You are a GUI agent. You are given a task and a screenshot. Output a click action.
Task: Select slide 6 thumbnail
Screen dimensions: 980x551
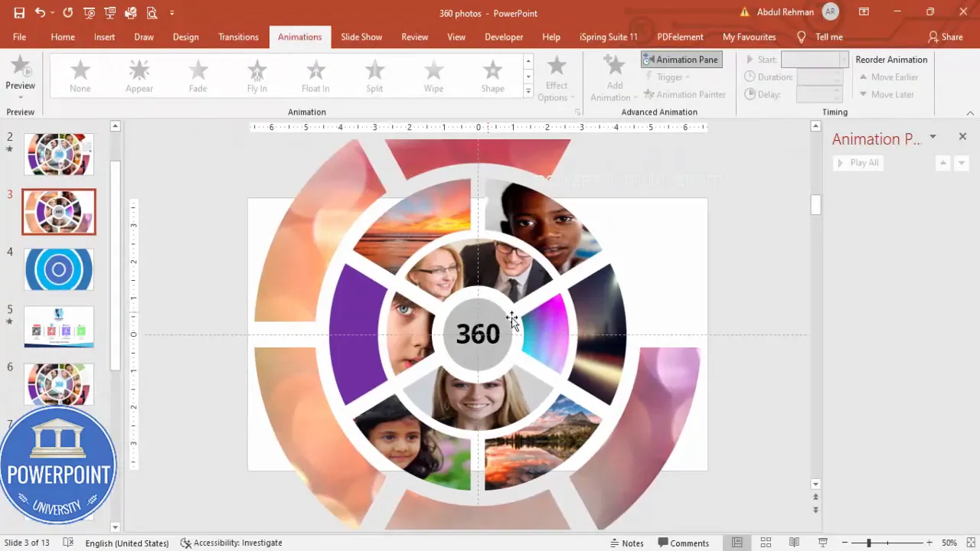[x=59, y=384]
